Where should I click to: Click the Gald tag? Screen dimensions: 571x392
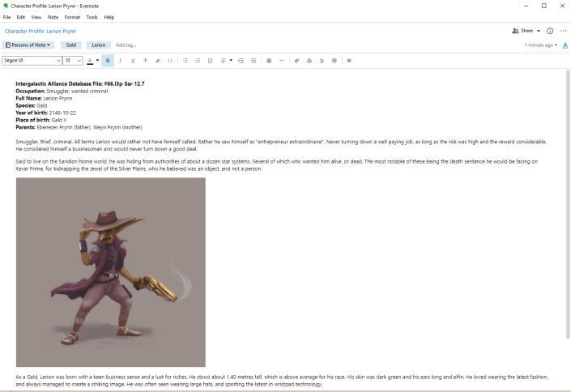point(71,45)
